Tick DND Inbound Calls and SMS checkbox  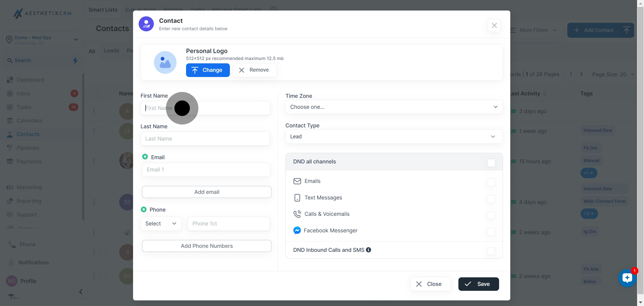(x=491, y=251)
